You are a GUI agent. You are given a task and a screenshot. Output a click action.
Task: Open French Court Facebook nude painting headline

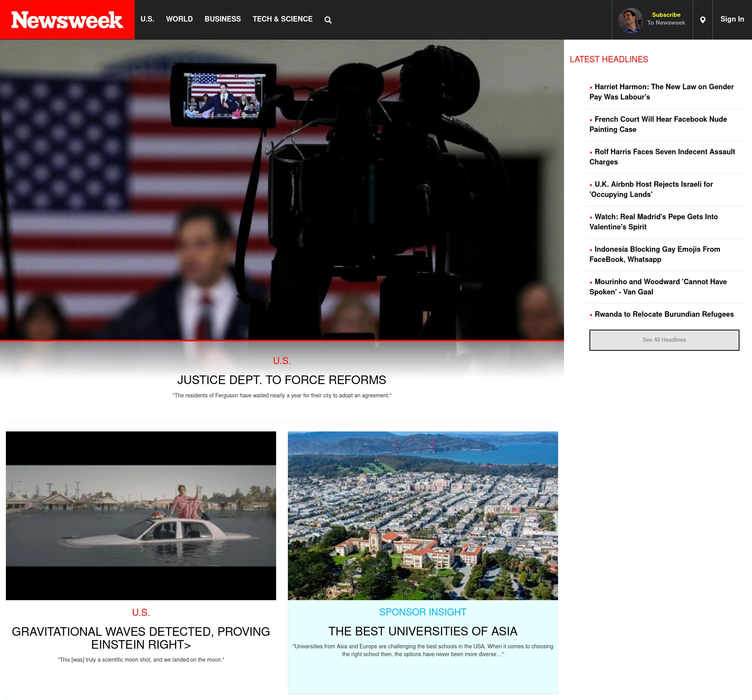[x=658, y=124]
